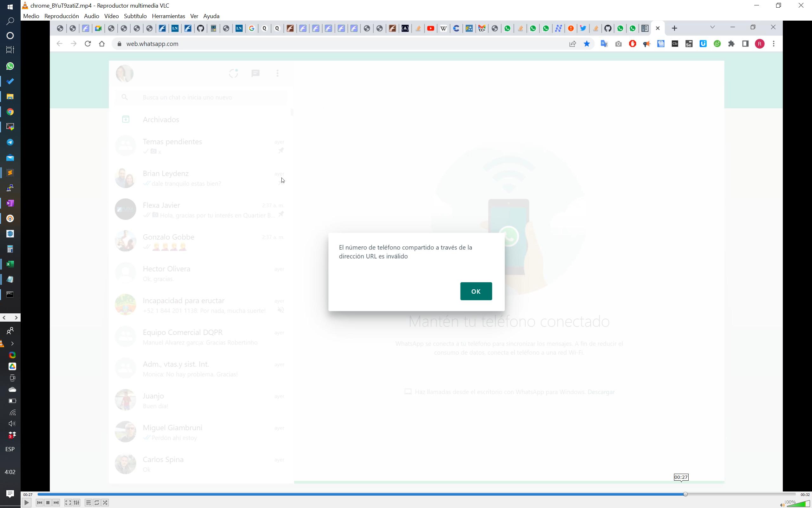This screenshot has width=812, height=508.
Task: Go to Chrome home page icon
Action: click(102, 44)
